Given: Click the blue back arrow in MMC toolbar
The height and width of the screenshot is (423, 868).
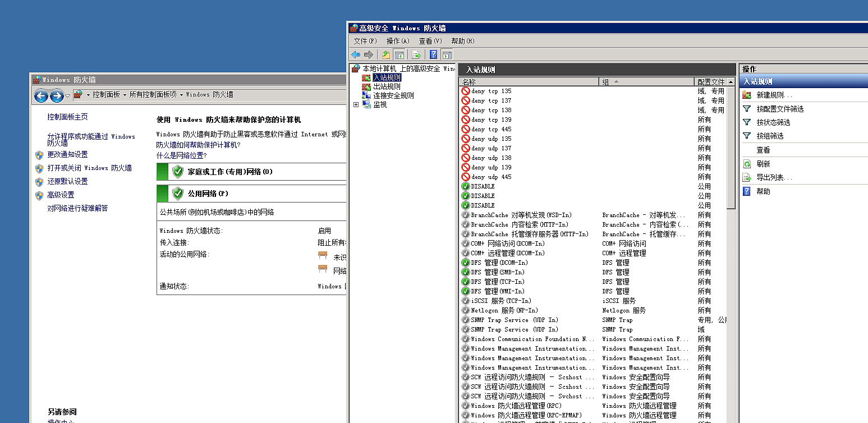Looking at the screenshot, I should click(x=356, y=54).
